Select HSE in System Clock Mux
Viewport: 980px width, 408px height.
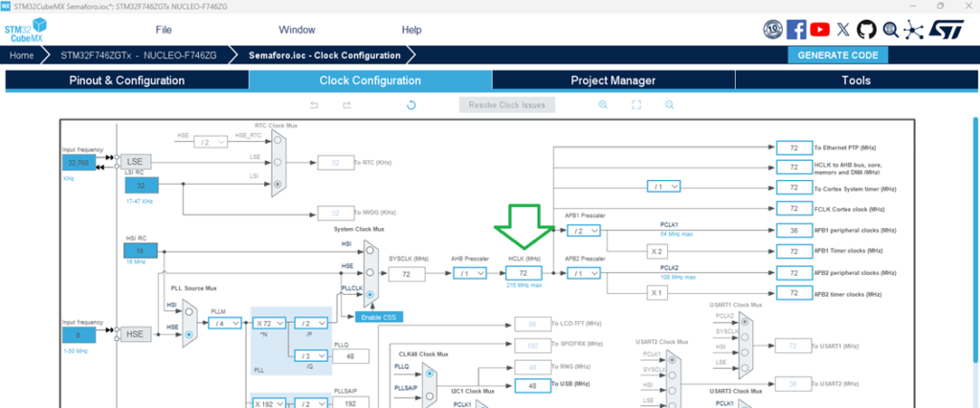click(370, 273)
